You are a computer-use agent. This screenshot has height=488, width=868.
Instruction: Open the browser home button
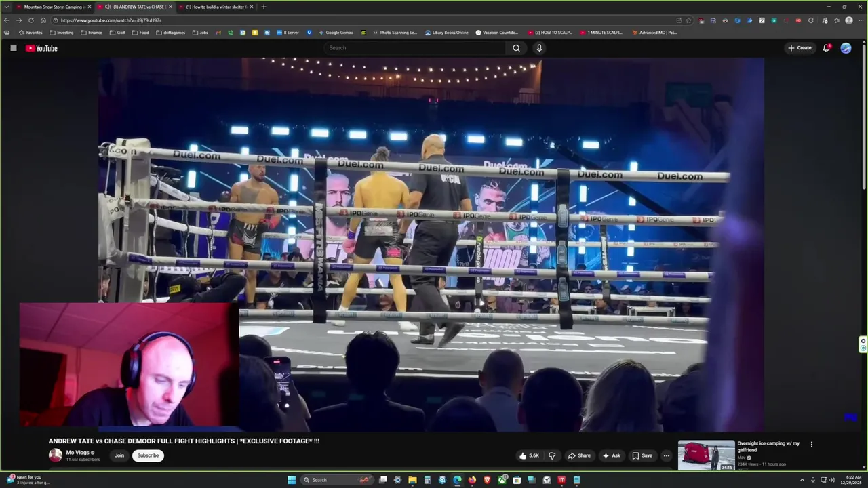pos(43,20)
